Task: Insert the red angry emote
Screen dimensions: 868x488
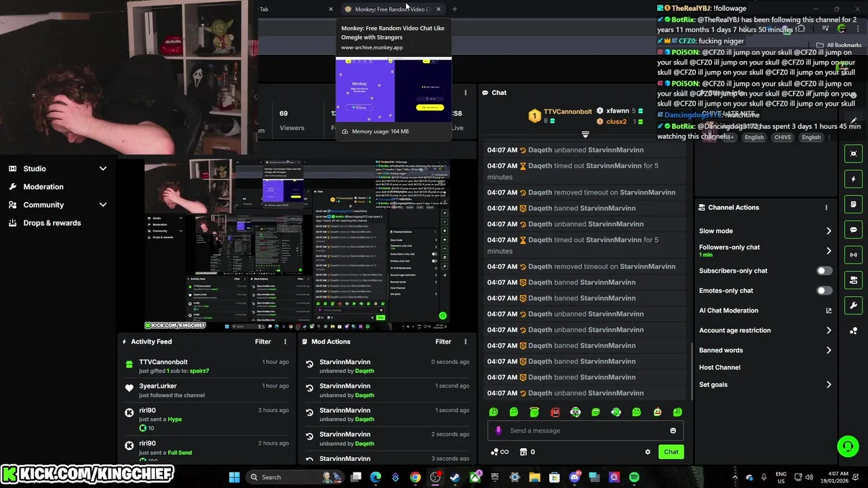Action: (x=555, y=412)
